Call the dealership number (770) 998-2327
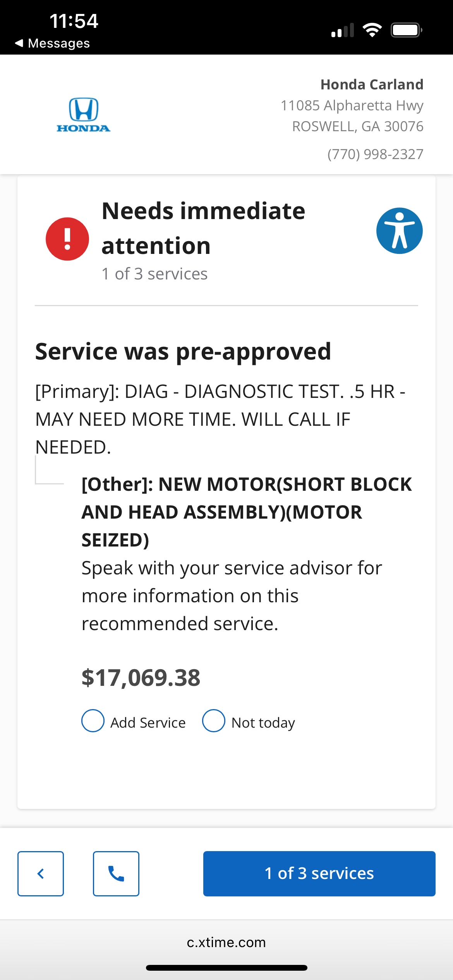The width and height of the screenshot is (453, 980). click(x=376, y=154)
